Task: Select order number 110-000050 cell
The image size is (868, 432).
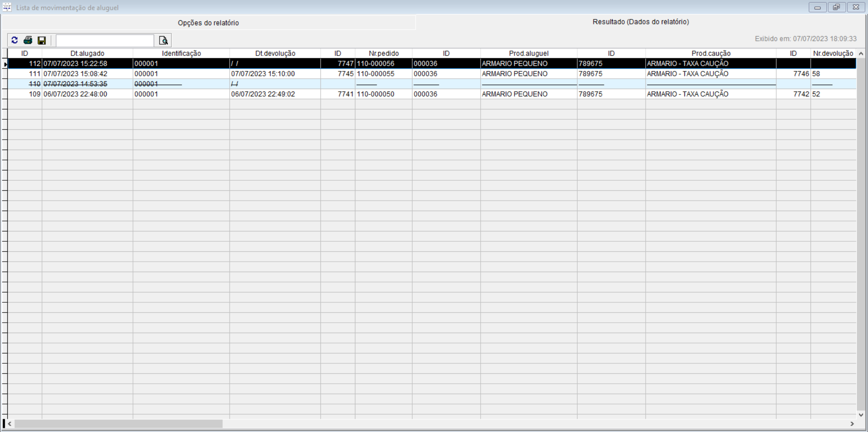Action: coord(376,94)
